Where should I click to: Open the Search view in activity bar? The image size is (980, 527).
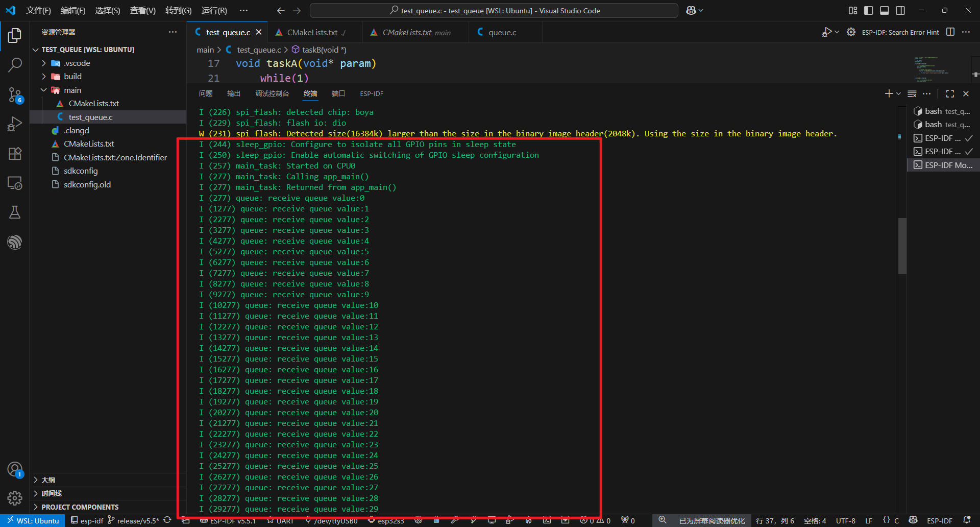(x=15, y=65)
